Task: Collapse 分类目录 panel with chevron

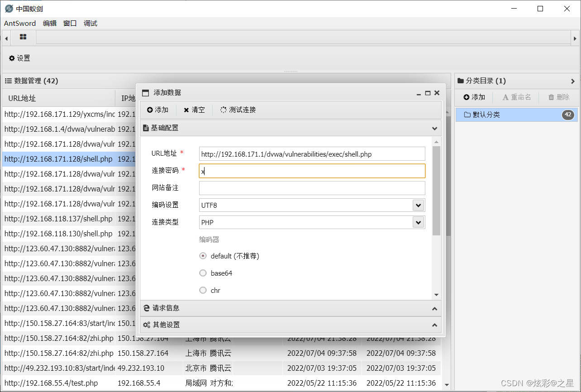Action: tap(573, 81)
